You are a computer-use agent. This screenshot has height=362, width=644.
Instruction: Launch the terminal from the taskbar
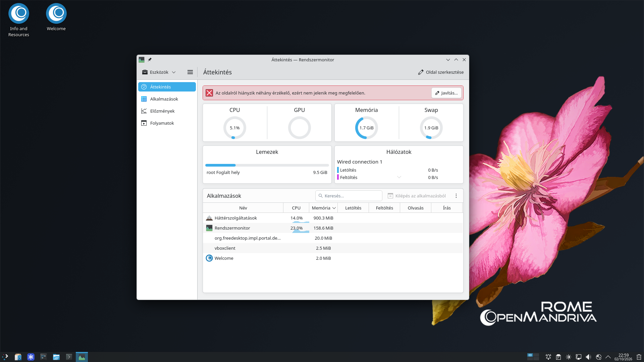(69, 357)
